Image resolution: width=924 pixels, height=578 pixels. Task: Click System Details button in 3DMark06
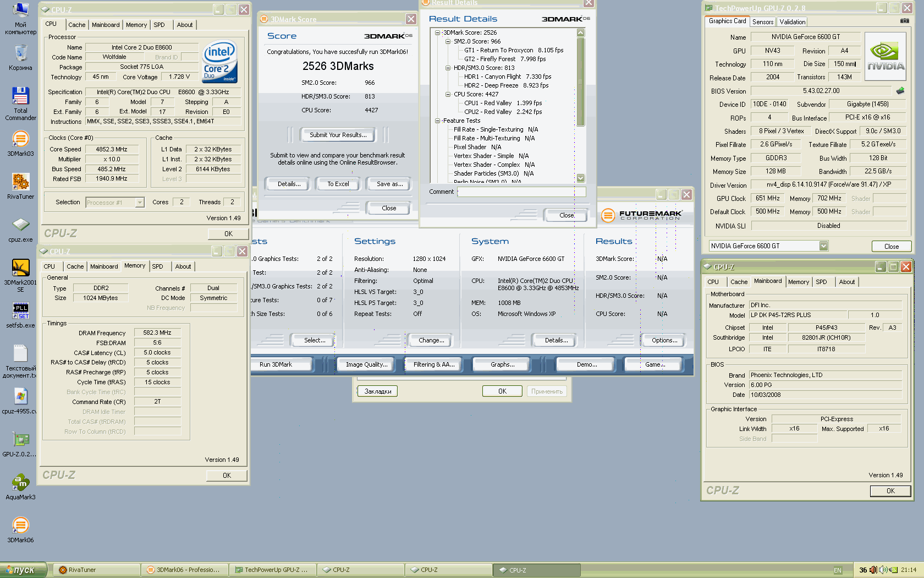[556, 340]
